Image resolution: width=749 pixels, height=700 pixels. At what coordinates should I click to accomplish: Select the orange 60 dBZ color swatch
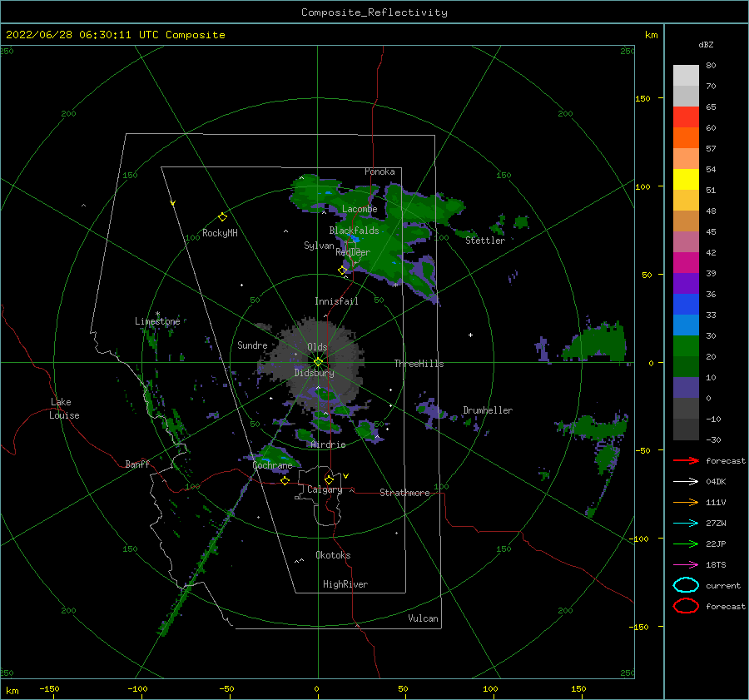click(686, 137)
